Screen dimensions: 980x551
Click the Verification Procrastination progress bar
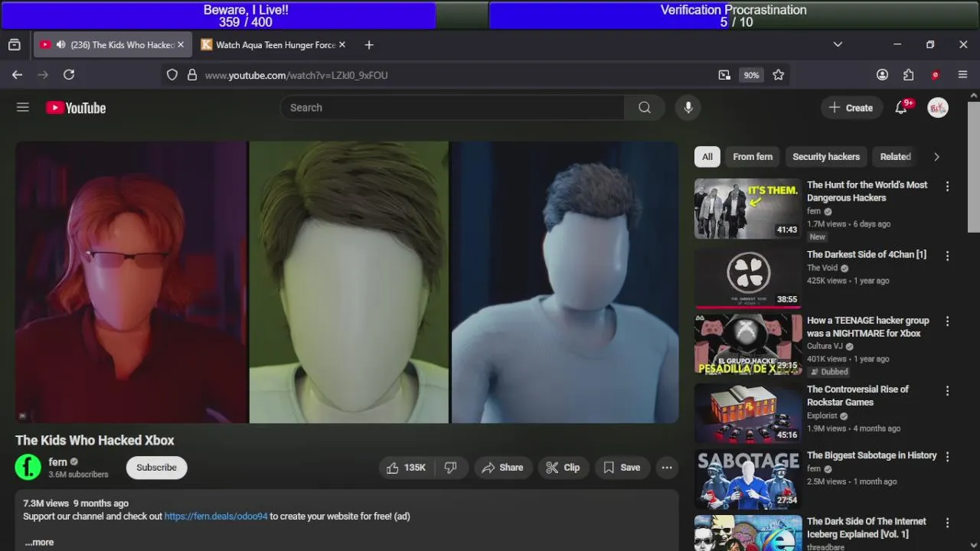pyautogui.click(x=733, y=15)
